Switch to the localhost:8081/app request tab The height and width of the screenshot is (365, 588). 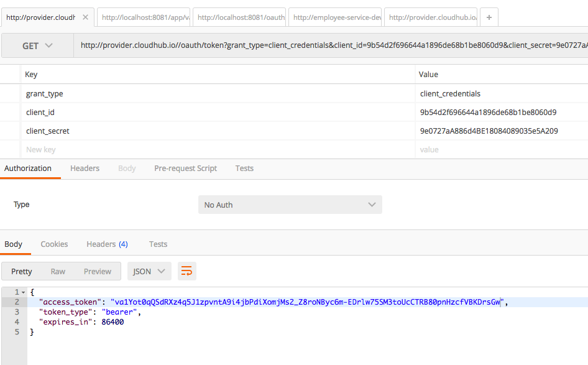click(145, 17)
